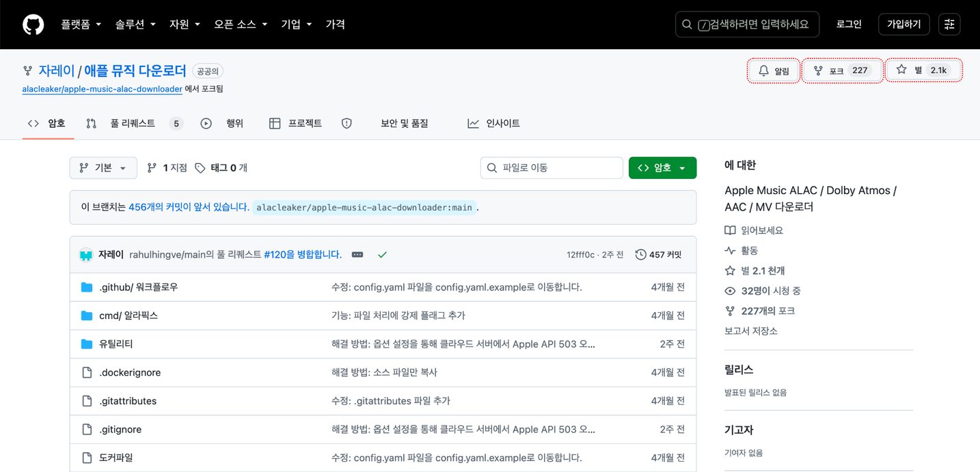Expand the 오픈 소스 menu
The width and height of the screenshot is (980, 472).
pos(241,25)
